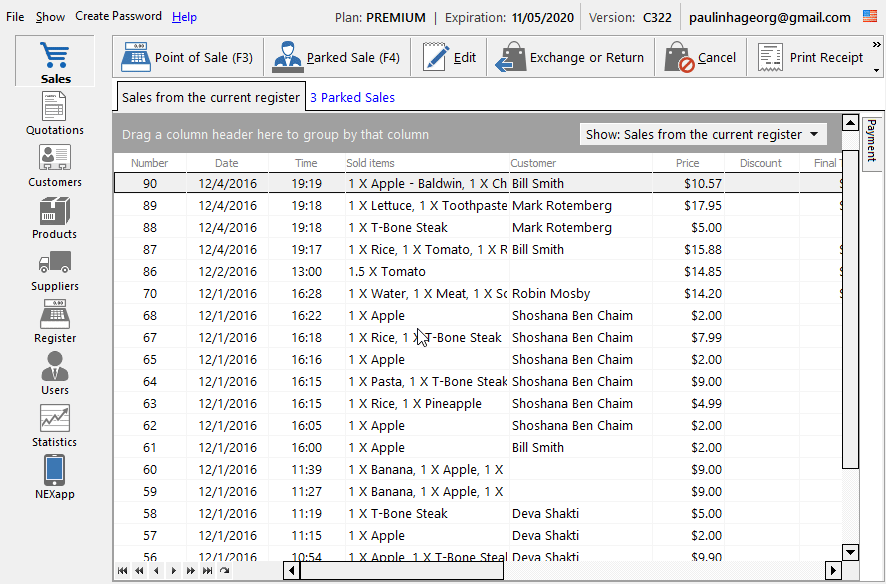
Task: Open the Register section
Action: click(x=54, y=320)
